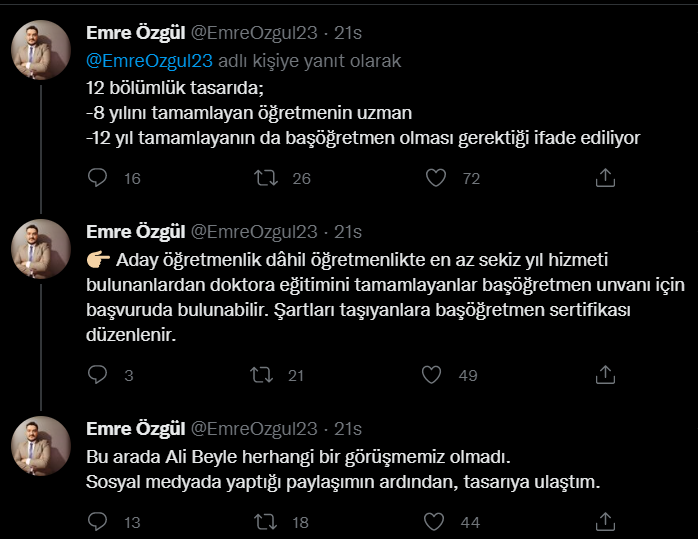The width and height of the screenshot is (698, 539).
Task: Like the tweet with 72 likes
Action: click(x=436, y=178)
